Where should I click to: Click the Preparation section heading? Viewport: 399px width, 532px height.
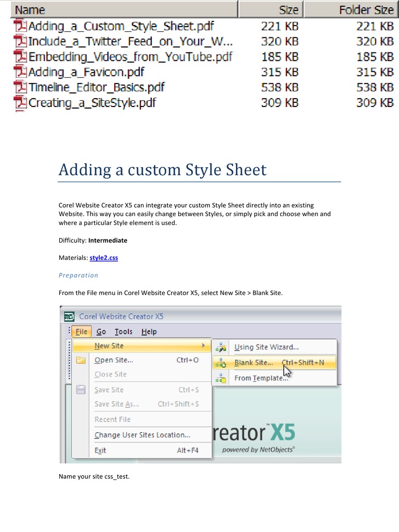(x=78, y=275)
